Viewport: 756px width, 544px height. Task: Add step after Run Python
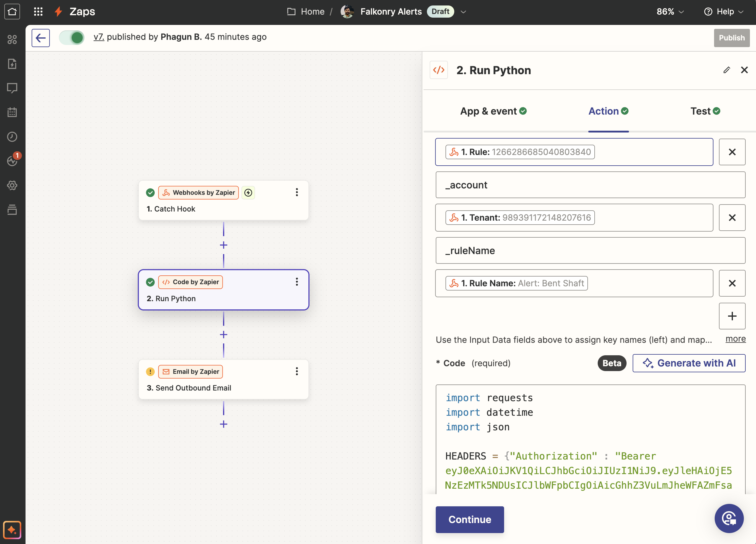pos(224,335)
